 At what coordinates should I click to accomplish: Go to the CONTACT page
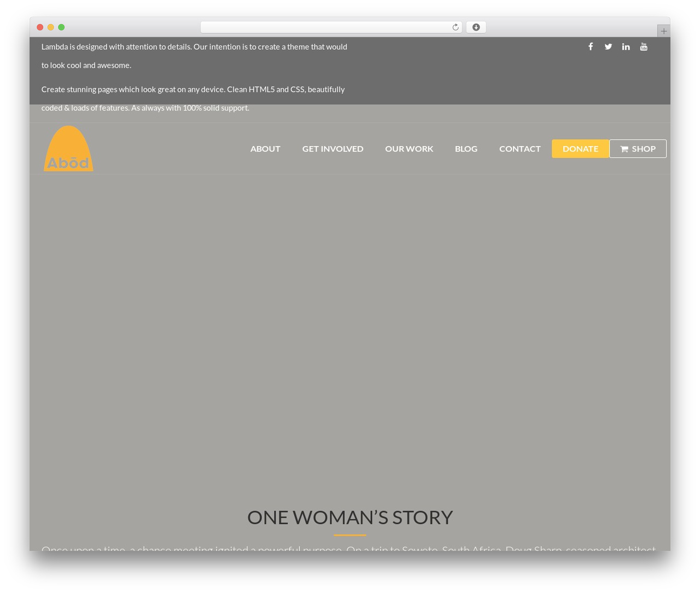click(520, 149)
